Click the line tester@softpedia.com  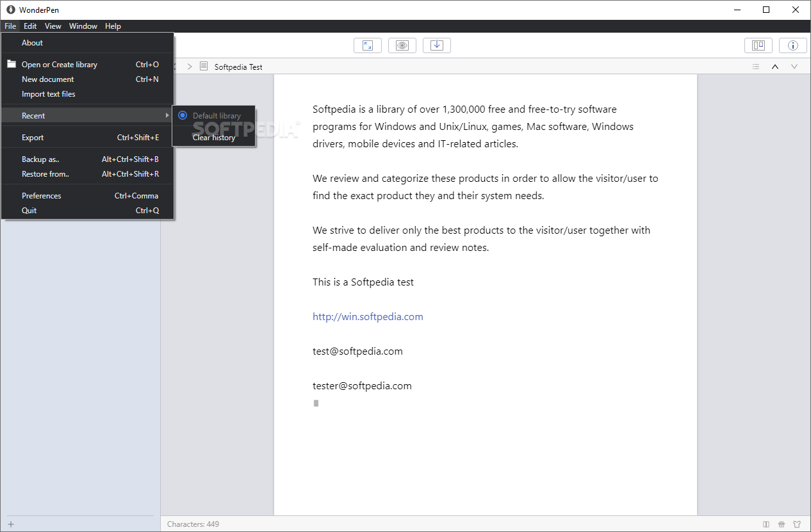362,386
